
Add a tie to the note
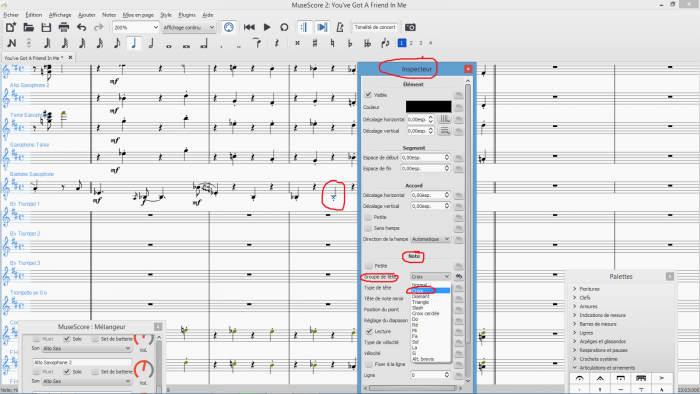(257, 43)
